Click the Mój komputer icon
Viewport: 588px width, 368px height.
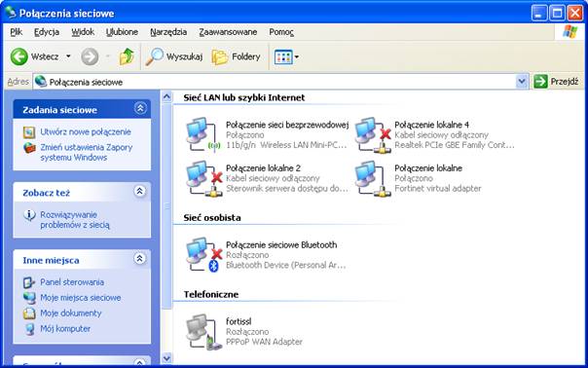pyautogui.click(x=29, y=329)
